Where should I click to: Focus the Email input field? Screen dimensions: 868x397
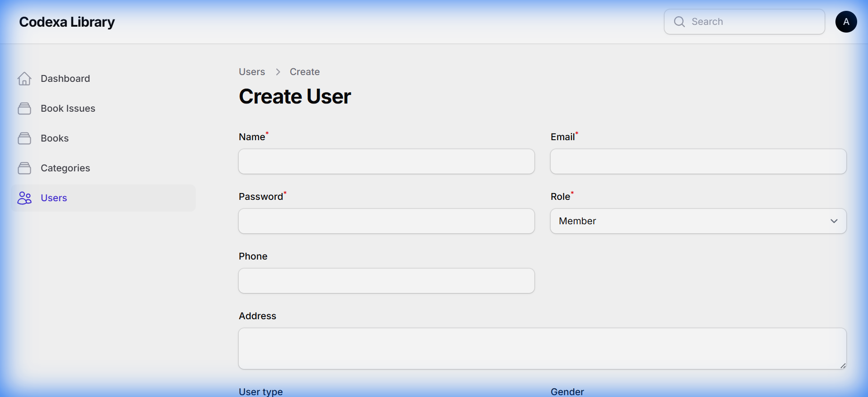click(698, 161)
